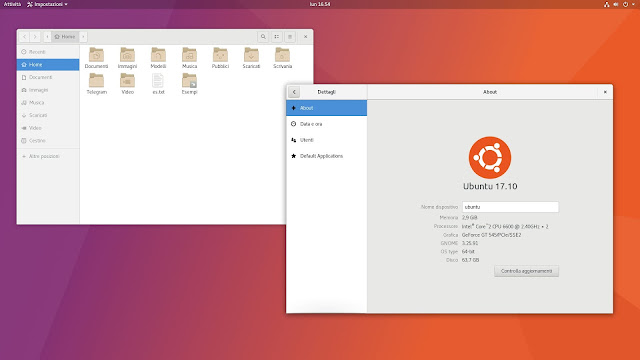This screenshot has height=360, width=640.
Task: Open Immagini in Files sidebar
Action: [48, 90]
